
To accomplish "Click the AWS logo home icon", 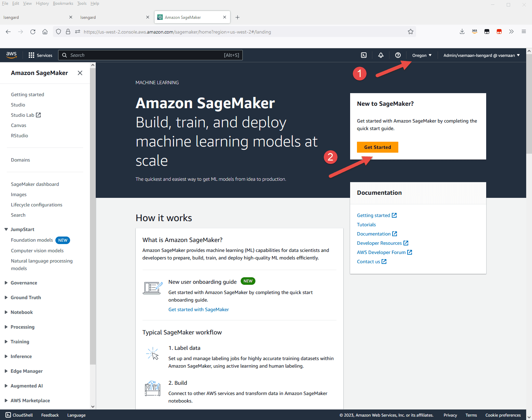I will coord(11,55).
